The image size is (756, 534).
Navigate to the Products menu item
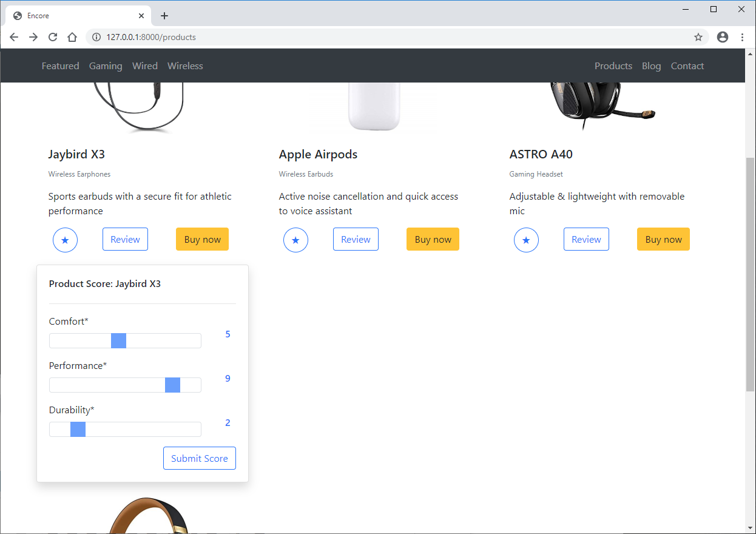point(613,66)
